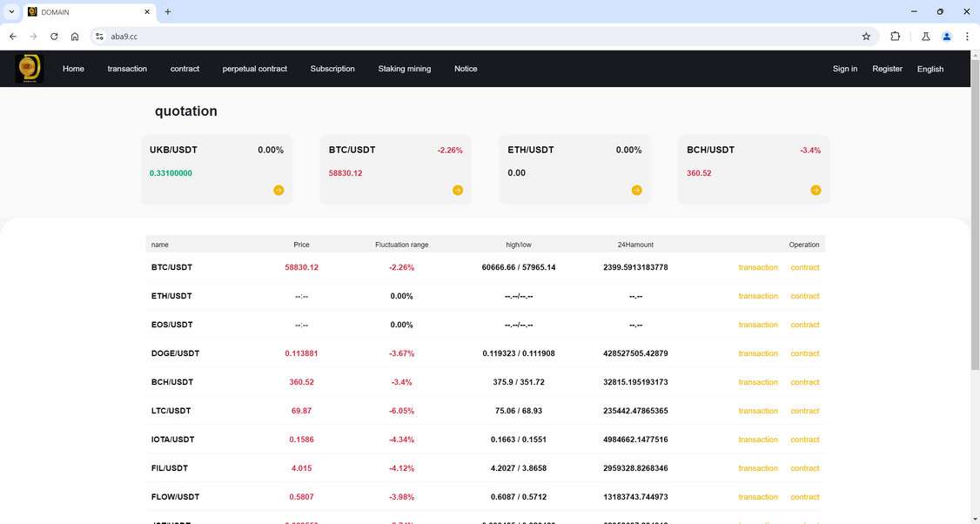This screenshot has width=980, height=524.
Task: Click the browser home icon
Action: [x=75, y=37]
